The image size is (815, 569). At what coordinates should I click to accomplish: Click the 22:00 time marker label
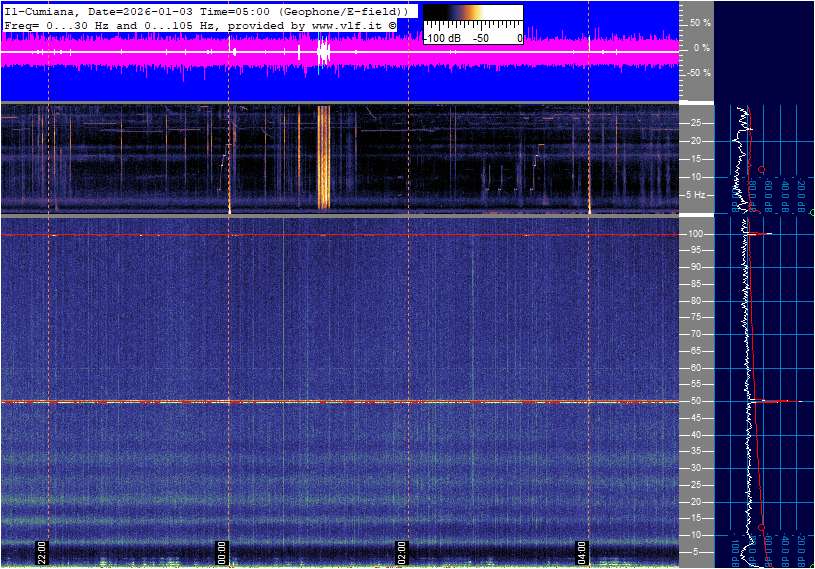pos(43,552)
